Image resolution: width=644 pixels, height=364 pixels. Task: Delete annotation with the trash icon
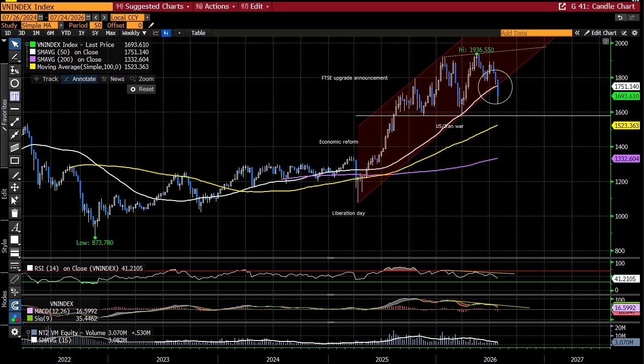[x=15, y=213]
